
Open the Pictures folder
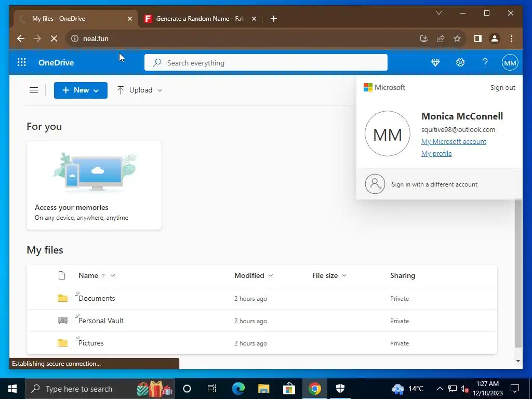point(91,343)
